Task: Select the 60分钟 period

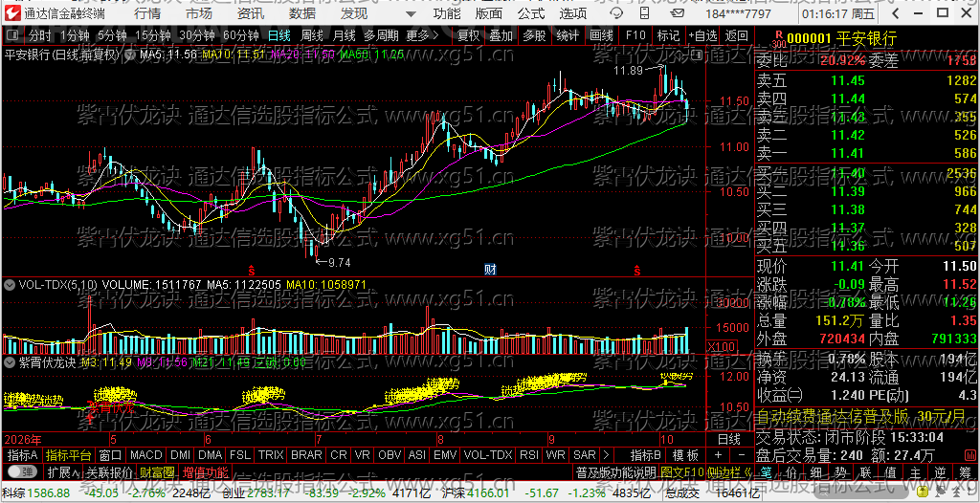Action: [240, 35]
